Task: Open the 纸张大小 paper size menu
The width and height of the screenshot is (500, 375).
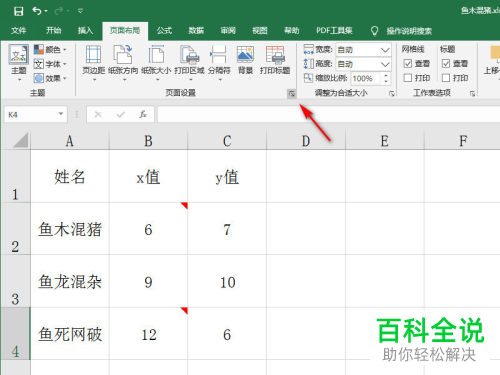Action: click(156, 63)
